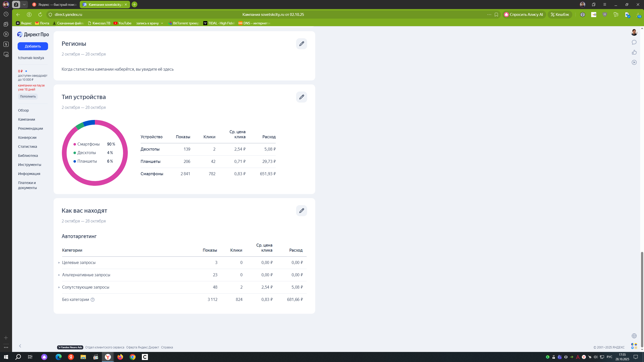Click the pink Смартфоны legend dot
This screenshot has width=644, height=362.
point(75,144)
